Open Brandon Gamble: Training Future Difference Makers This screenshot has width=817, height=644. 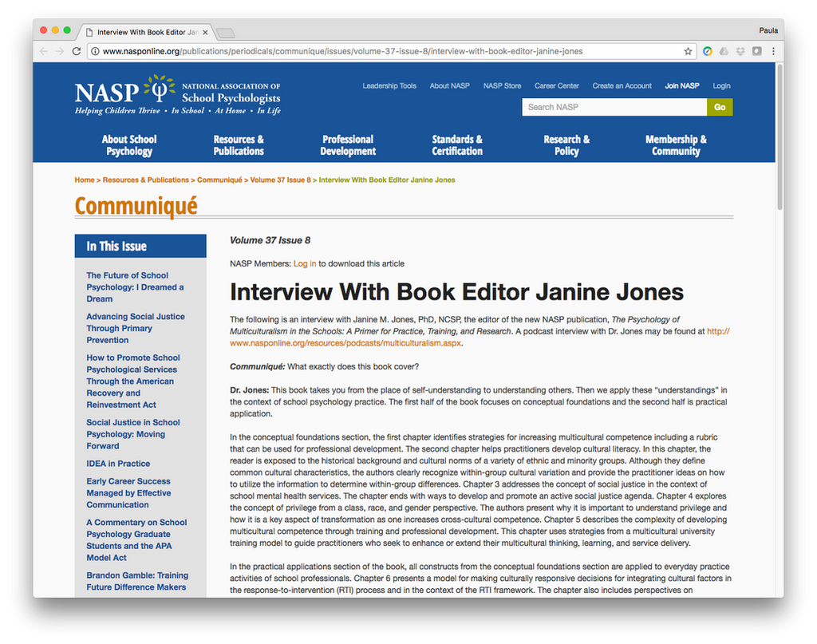coord(137,581)
